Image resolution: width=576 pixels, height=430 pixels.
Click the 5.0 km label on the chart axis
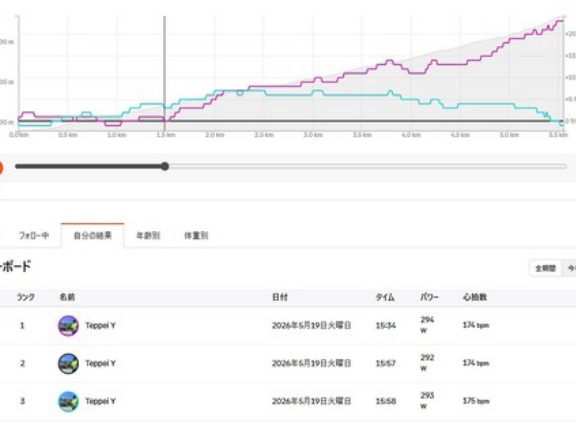[509, 135]
